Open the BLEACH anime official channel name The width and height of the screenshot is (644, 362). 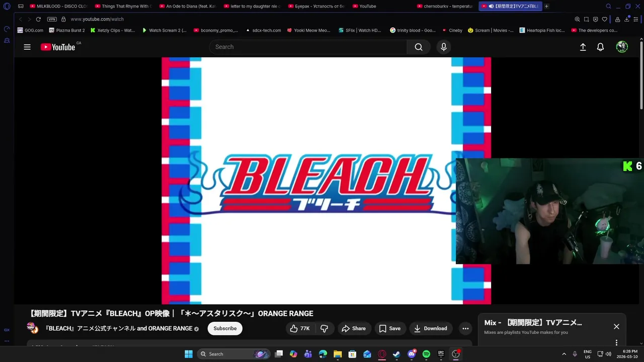point(119,328)
